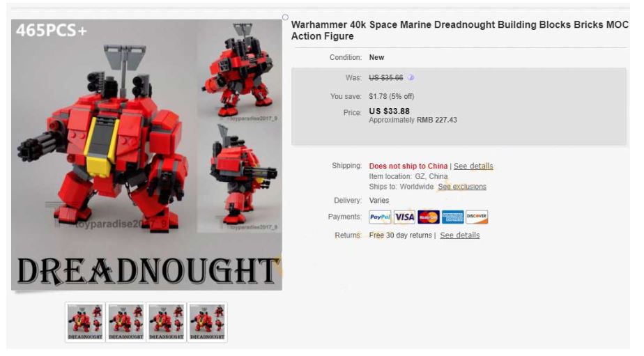Click the Approximately RMB 227.43 text
The height and width of the screenshot is (356, 644).
[x=413, y=120]
